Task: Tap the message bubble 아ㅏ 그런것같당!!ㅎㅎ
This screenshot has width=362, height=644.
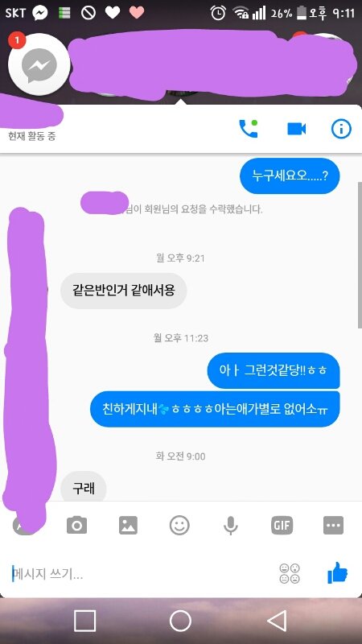Action: (274, 370)
